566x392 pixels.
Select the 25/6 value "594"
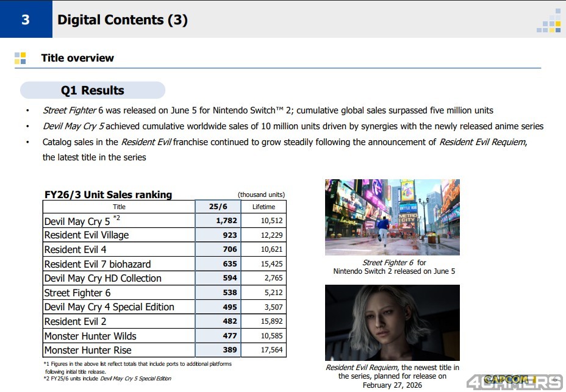[229, 278]
